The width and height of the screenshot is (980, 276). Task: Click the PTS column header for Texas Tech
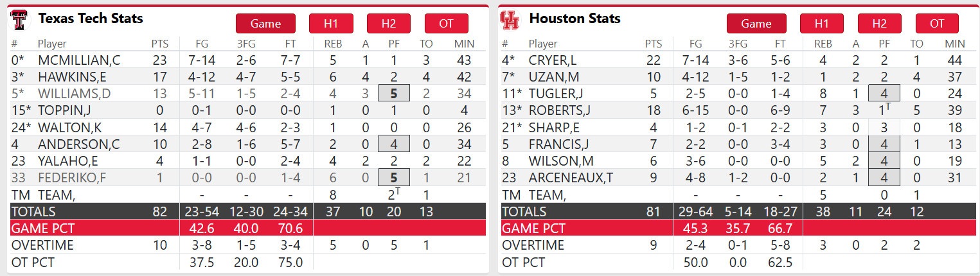point(159,44)
